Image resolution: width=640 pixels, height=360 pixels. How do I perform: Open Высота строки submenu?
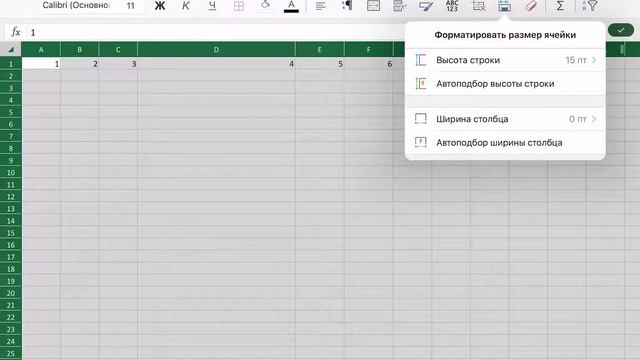(505, 60)
